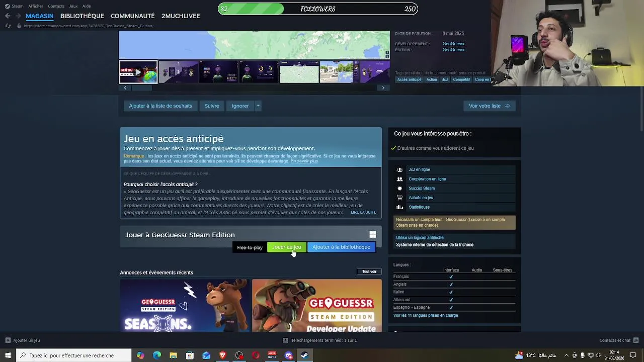Open the Aide menu

point(87,6)
